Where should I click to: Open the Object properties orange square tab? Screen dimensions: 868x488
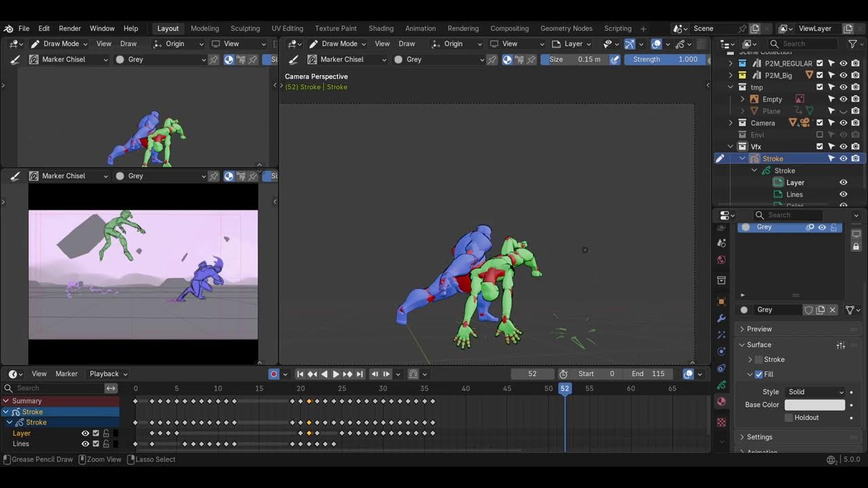point(722,301)
